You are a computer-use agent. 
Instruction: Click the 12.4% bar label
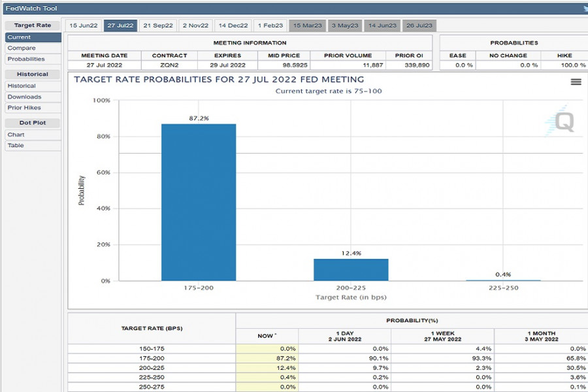click(351, 253)
